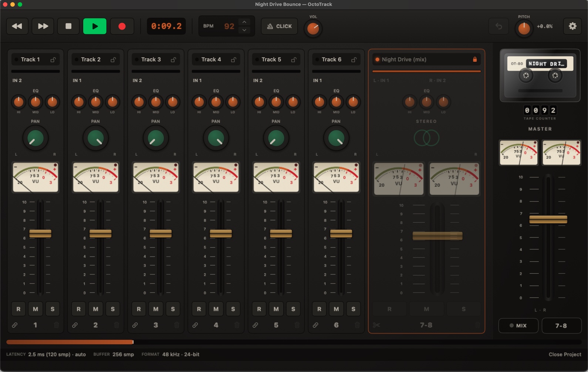Click the Track 1 PAN knob
This screenshot has width=588, height=372.
(36, 138)
